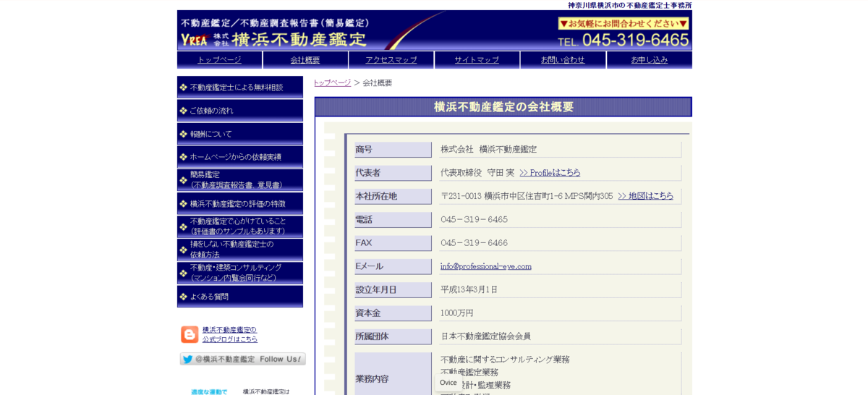Image resolution: width=868 pixels, height=395 pixels.
Task: Click the 1000万円 value
Action: click(457, 313)
